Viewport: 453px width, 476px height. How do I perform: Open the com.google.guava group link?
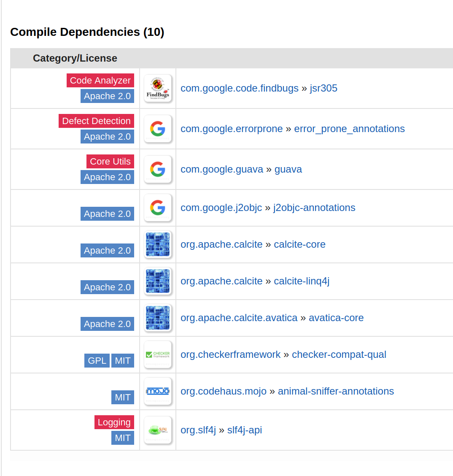(222, 169)
